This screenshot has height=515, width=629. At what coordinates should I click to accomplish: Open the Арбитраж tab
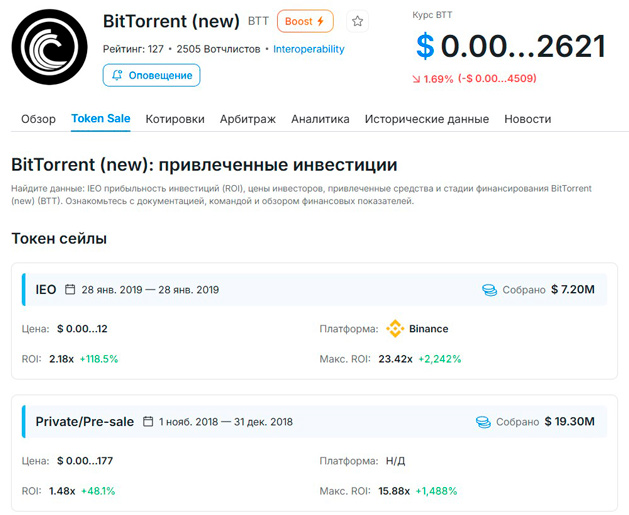pos(248,119)
